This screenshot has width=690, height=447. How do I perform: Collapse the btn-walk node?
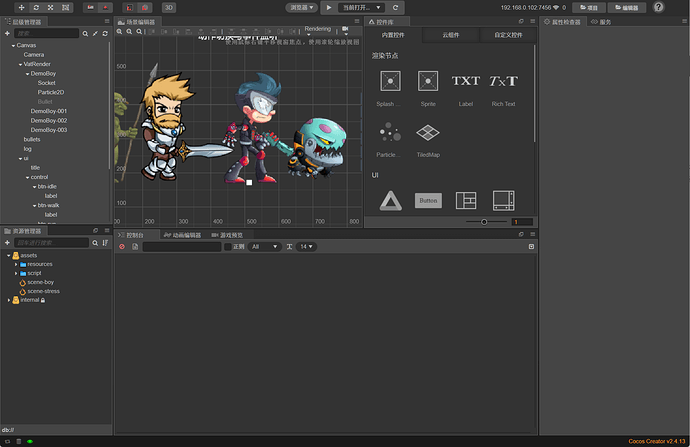(34, 205)
